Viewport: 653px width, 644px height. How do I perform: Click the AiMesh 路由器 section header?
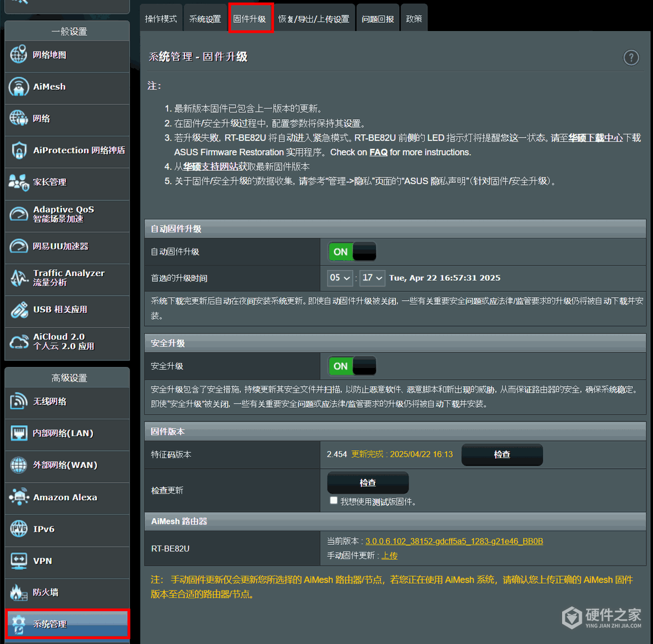395,521
